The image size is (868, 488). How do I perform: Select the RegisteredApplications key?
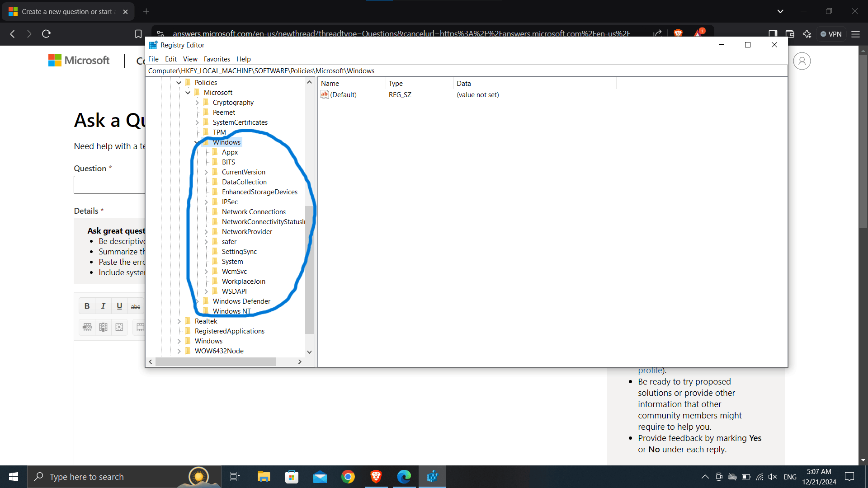[230, 331]
